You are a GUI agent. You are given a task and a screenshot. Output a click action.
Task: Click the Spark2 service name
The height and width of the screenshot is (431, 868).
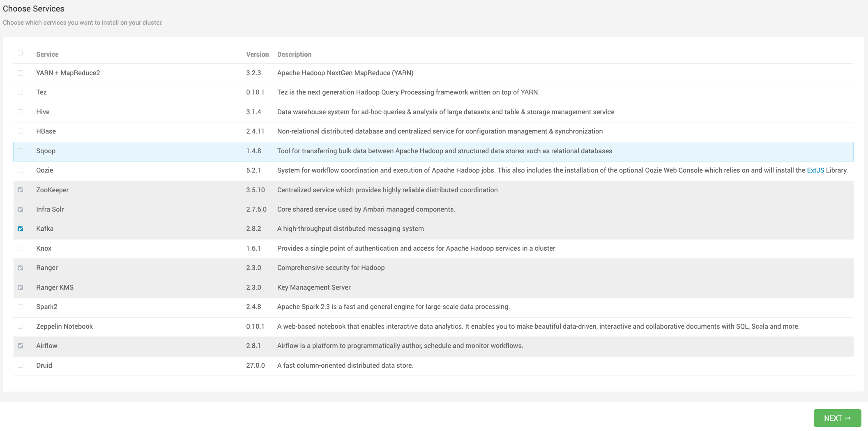(47, 307)
